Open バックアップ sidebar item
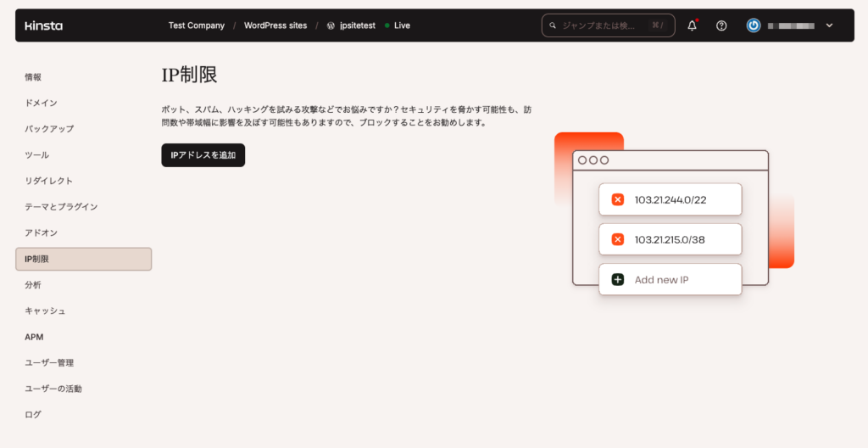The image size is (868, 448). click(x=49, y=129)
